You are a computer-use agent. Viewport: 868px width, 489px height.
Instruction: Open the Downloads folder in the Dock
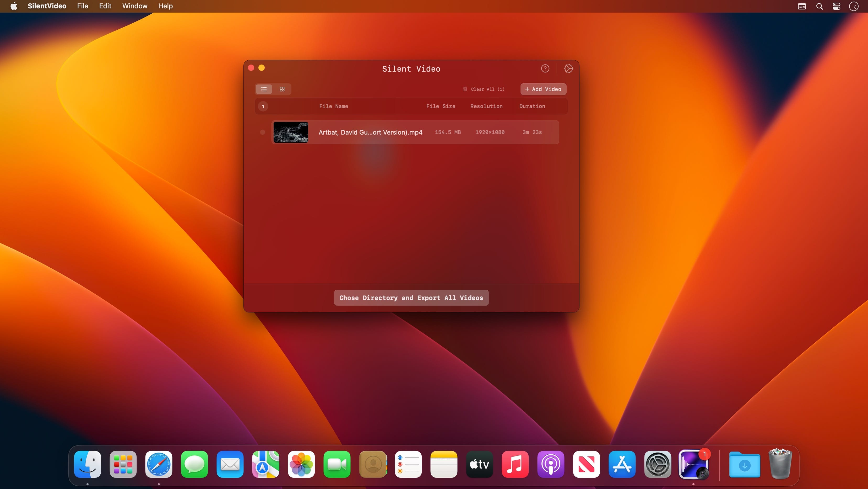[744, 464]
